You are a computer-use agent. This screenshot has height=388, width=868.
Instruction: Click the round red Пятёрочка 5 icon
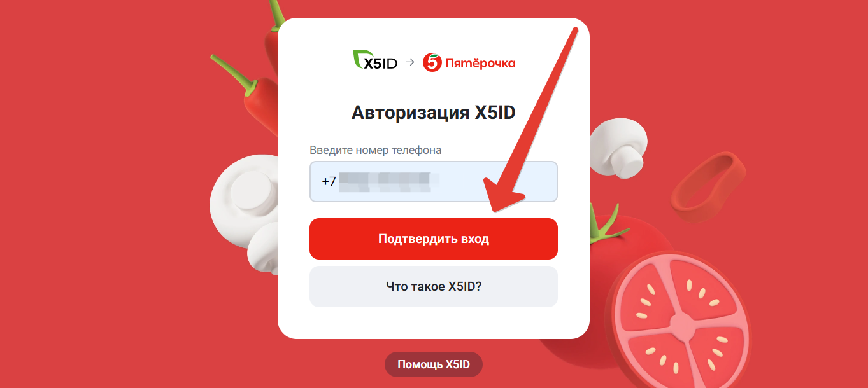pyautogui.click(x=432, y=62)
